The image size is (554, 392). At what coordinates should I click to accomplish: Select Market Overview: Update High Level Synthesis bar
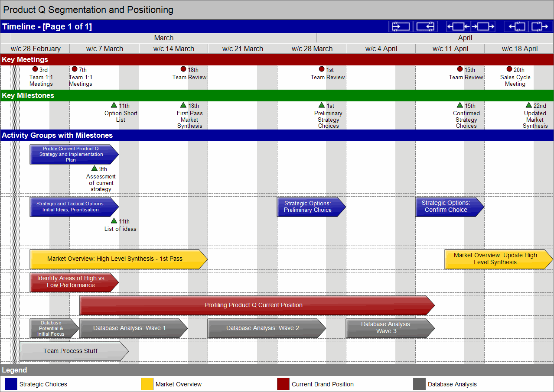pos(499,259)
